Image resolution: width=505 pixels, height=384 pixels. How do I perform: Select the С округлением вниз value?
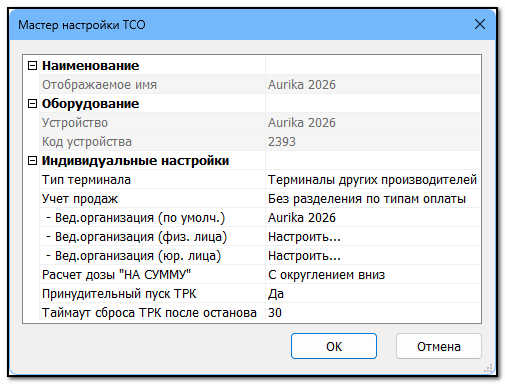pos(372,275)
